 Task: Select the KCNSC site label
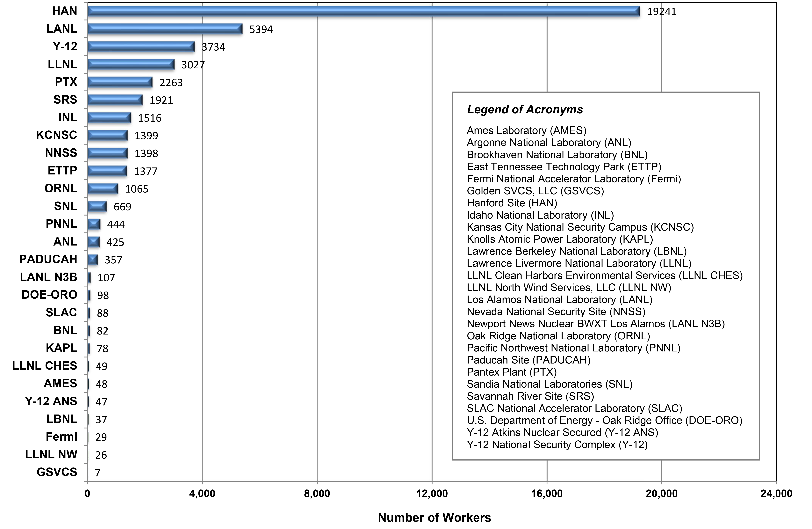(x=57, y=135)
